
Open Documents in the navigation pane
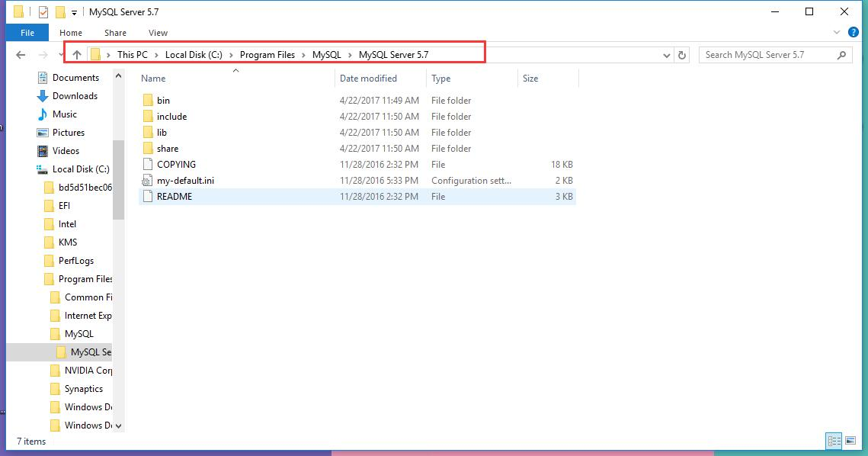pos(75,78)
